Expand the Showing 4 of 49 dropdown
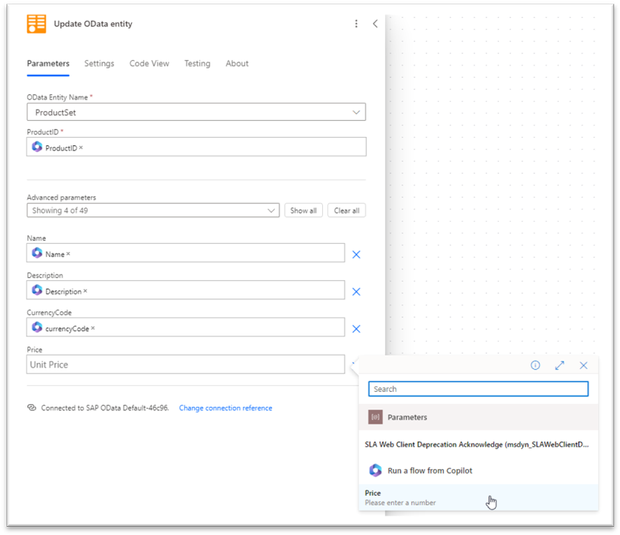This screenshot has width=620, height=535. (x=153, y=210)
